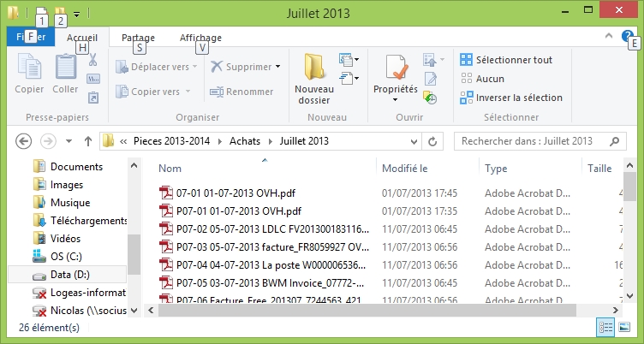Refresh the folder using the address bar icon
This screenshot has height=344, width=644.
tap(432, 141)
